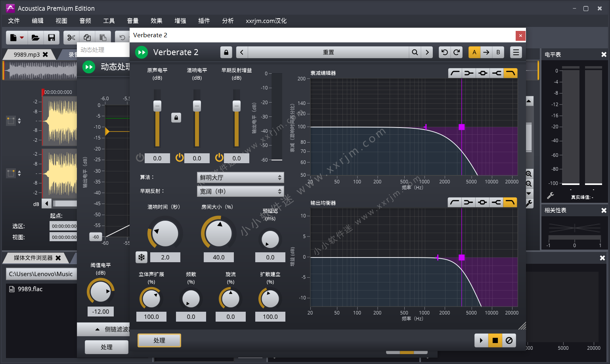Cut the selection with the scissors icon
This screenshot has width=610, height=364.
71,38
